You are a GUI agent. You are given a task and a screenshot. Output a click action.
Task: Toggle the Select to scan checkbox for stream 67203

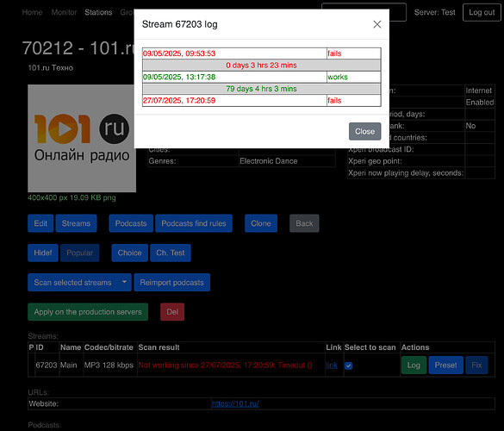point(348,365)
